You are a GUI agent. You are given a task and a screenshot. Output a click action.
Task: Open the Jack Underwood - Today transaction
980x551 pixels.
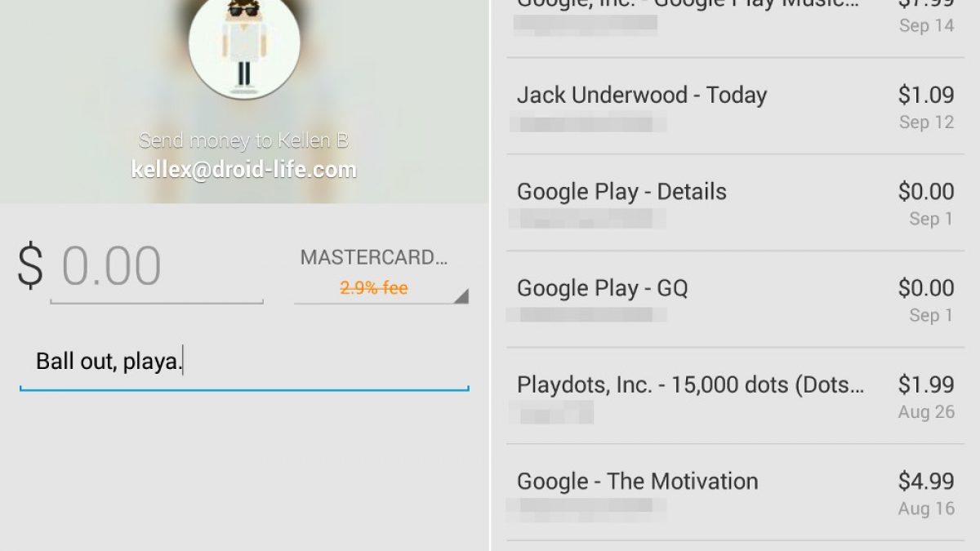pyautogui.click(x=735, y=106)
